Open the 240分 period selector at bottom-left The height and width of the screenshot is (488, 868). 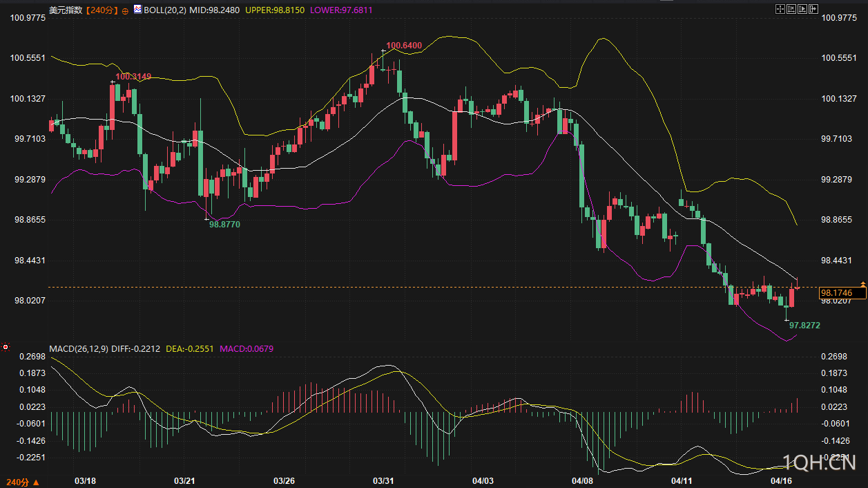pyautogui.click(x=22, y=482)
